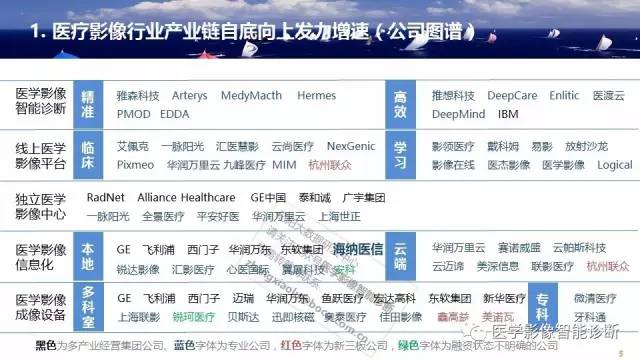Click the blue 多科室 category block
Image resolution: width=640 pixels, height=360 pixels.
(88, 307)
